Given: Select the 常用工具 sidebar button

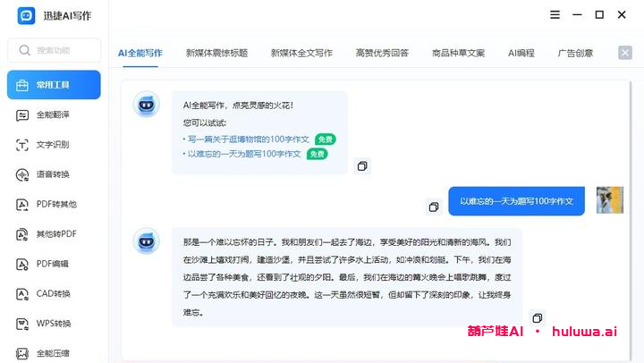Looking at the screenshot, I should 54,85.
